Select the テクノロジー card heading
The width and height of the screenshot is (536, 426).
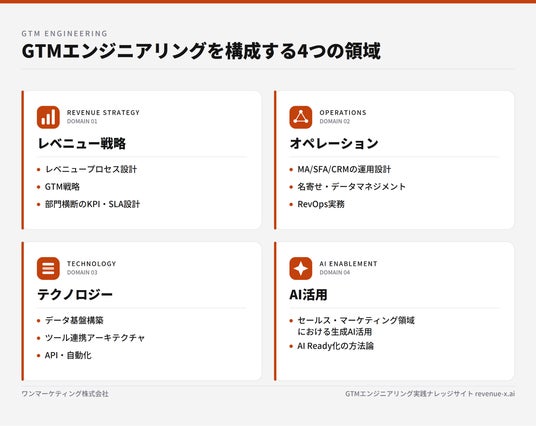[x=75, y=294]
